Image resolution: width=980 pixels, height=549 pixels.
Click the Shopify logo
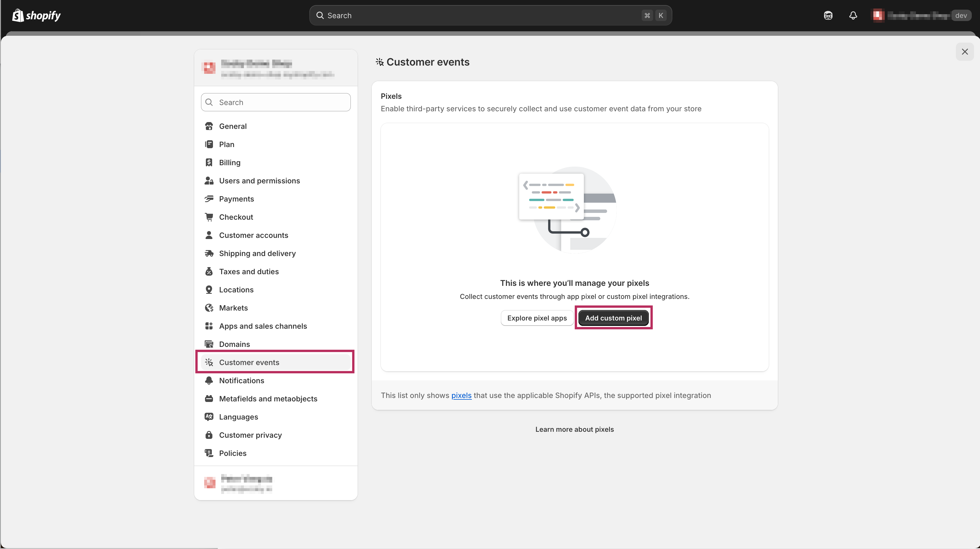[37, 15]
